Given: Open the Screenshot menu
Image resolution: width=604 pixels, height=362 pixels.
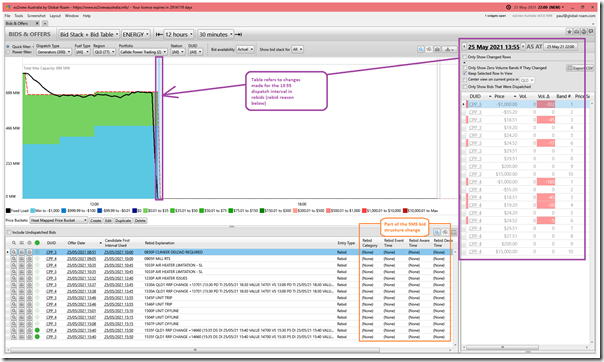Looking at the screenshot, I should click(36, 16).
